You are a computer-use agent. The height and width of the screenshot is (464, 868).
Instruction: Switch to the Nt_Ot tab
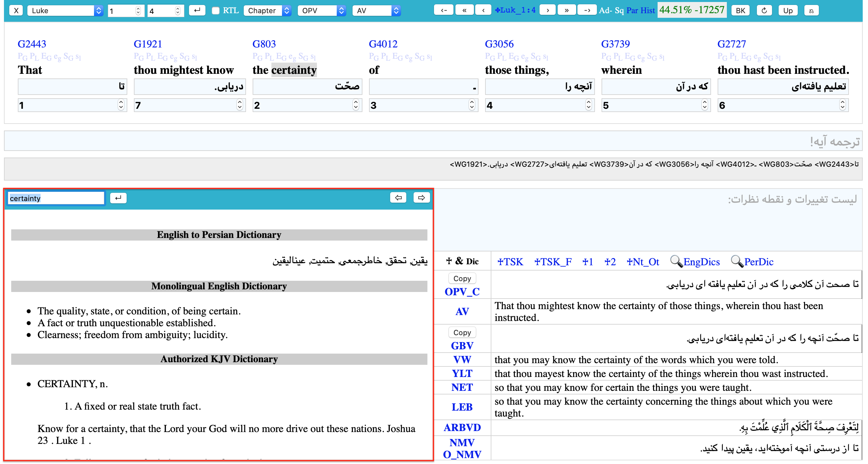point(643,262)
